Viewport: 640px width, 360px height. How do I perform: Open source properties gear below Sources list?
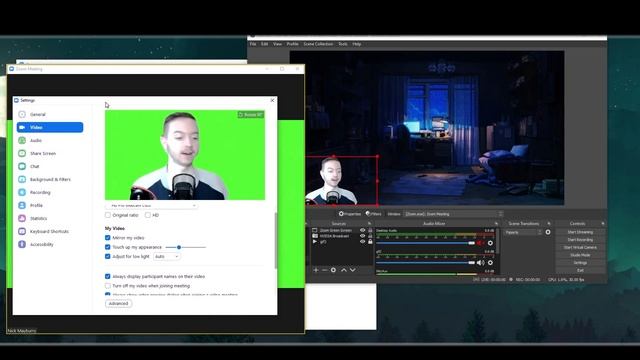coord(333,270)
